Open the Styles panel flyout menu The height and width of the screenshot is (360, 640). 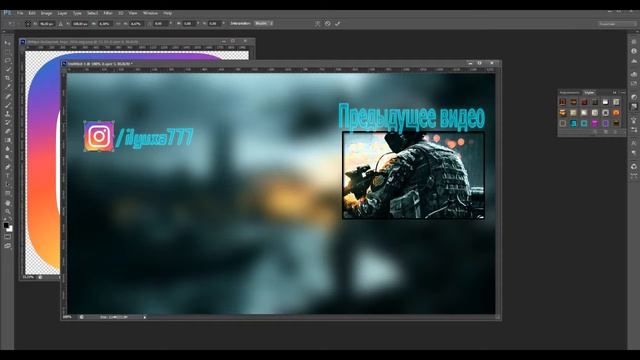click(623, 93)
